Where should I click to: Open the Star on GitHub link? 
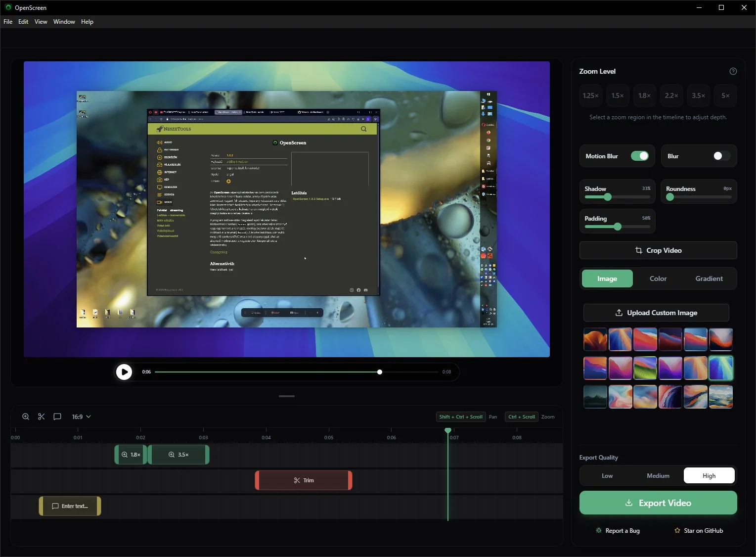coord(699,531)
